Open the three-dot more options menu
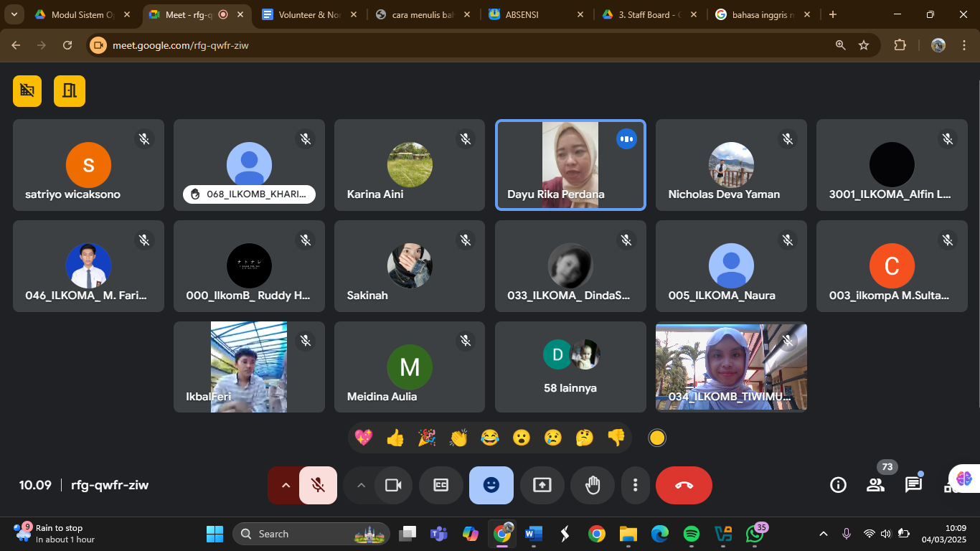This screenshot has height=551, width=980. 635,486
